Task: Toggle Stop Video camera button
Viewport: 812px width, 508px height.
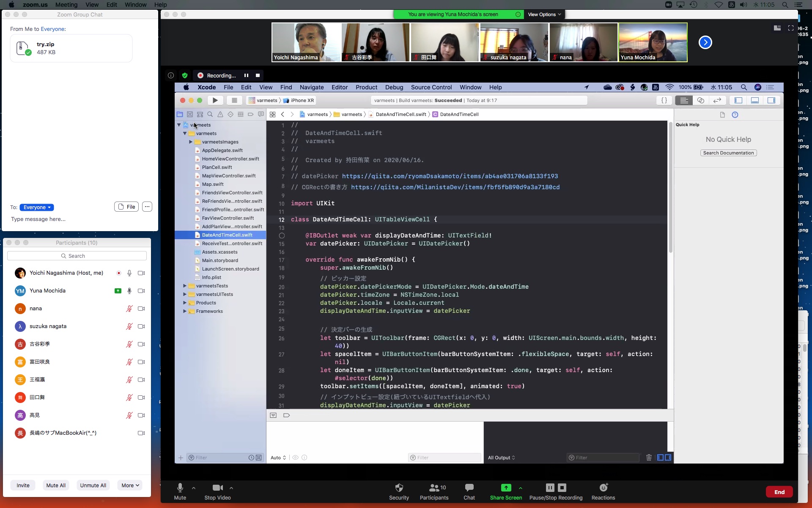Action: tap(217, 488)
